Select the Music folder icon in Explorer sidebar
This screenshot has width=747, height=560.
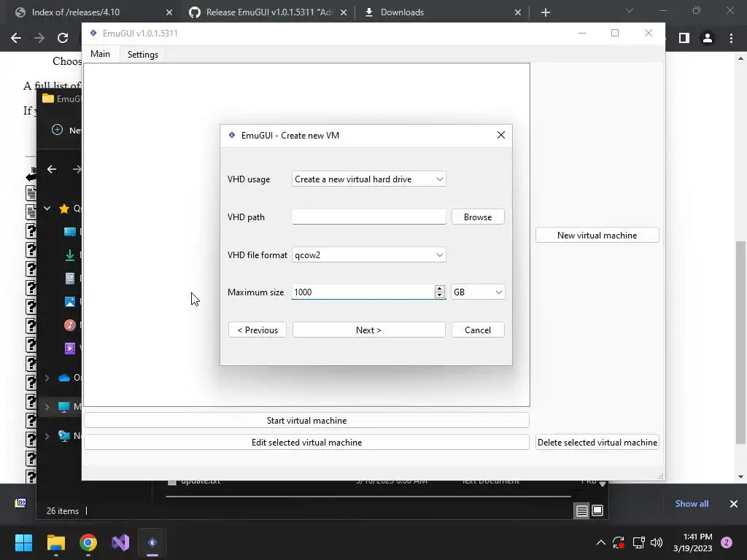point(70,324)
